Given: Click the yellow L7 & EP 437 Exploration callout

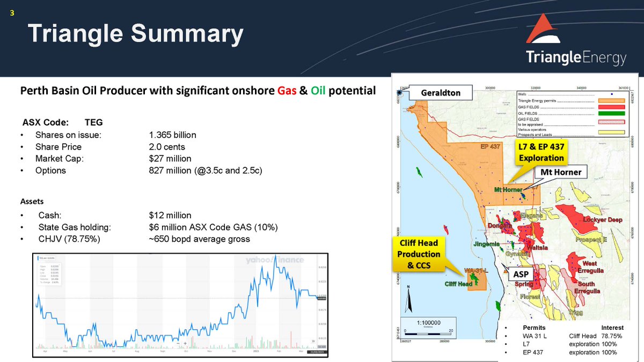Looking at the screenshot, I should (540, 151).
